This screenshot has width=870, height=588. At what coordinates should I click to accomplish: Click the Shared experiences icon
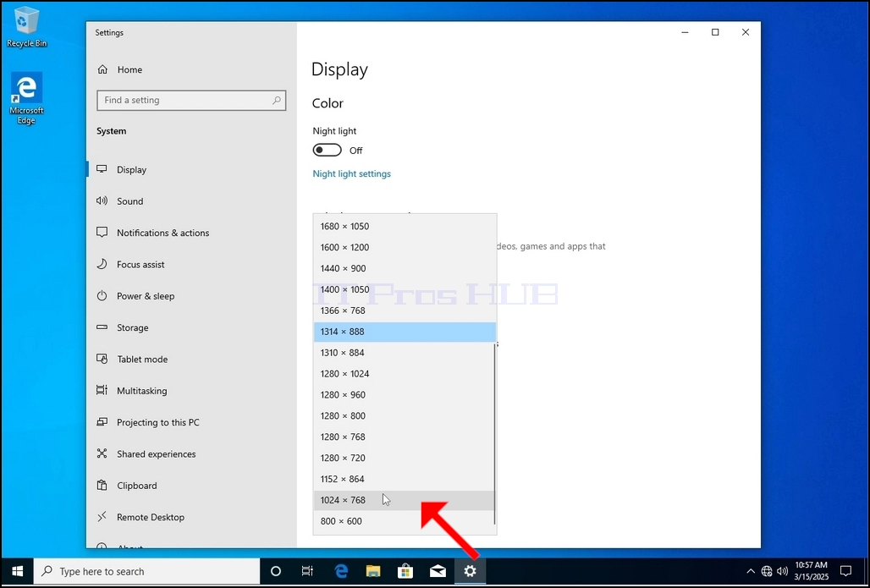(x=102, y=453)
